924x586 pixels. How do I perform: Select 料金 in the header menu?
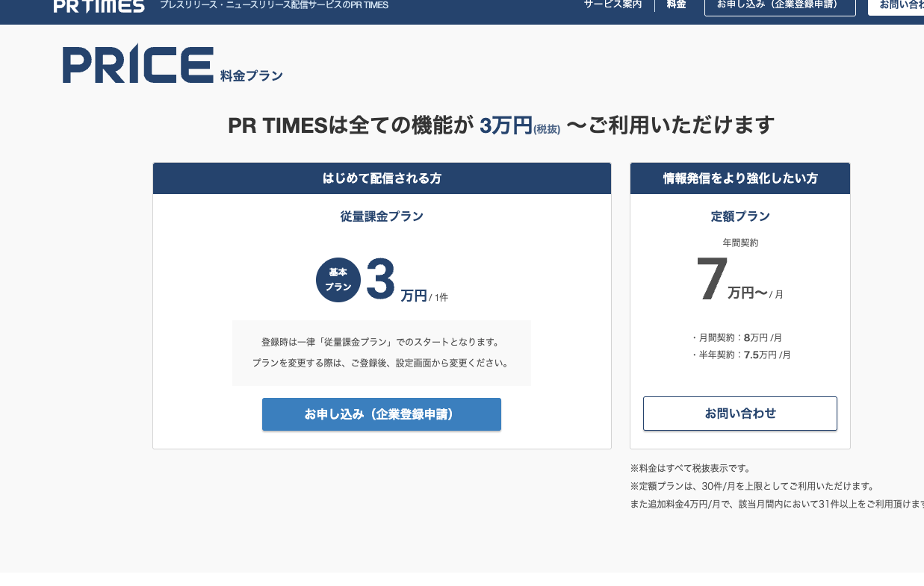coord(676,4)
